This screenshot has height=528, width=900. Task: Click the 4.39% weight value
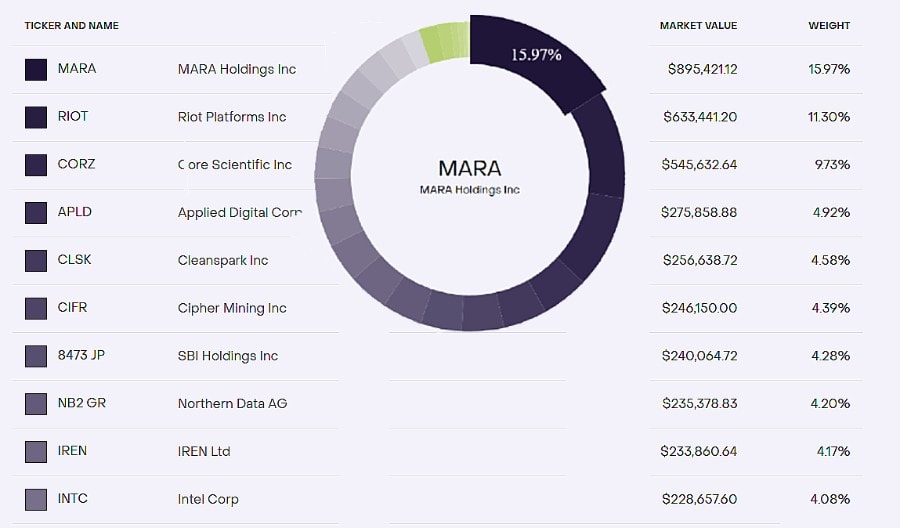tap(831, 308)
